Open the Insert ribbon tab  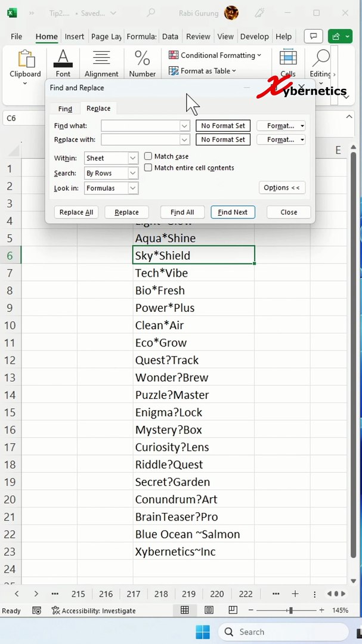coord(75,36)
